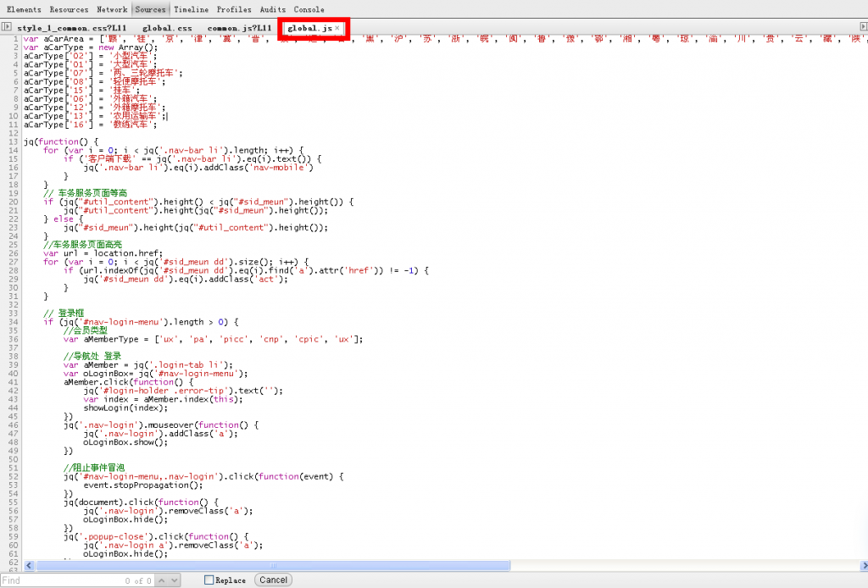Click the horizontal scrollbar left arrow
The height and width of the screenshot is (588, 868).
29,565
